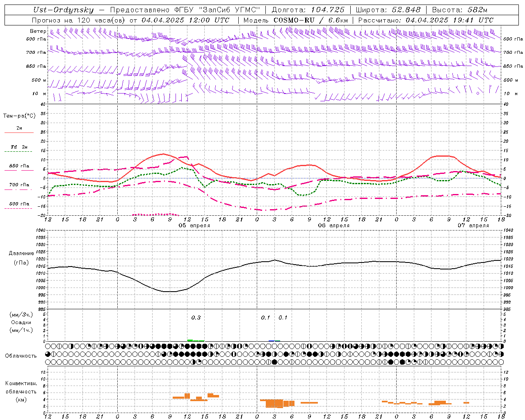
Task: Click the Облачность cloud cover label
Action: [21, 356]
